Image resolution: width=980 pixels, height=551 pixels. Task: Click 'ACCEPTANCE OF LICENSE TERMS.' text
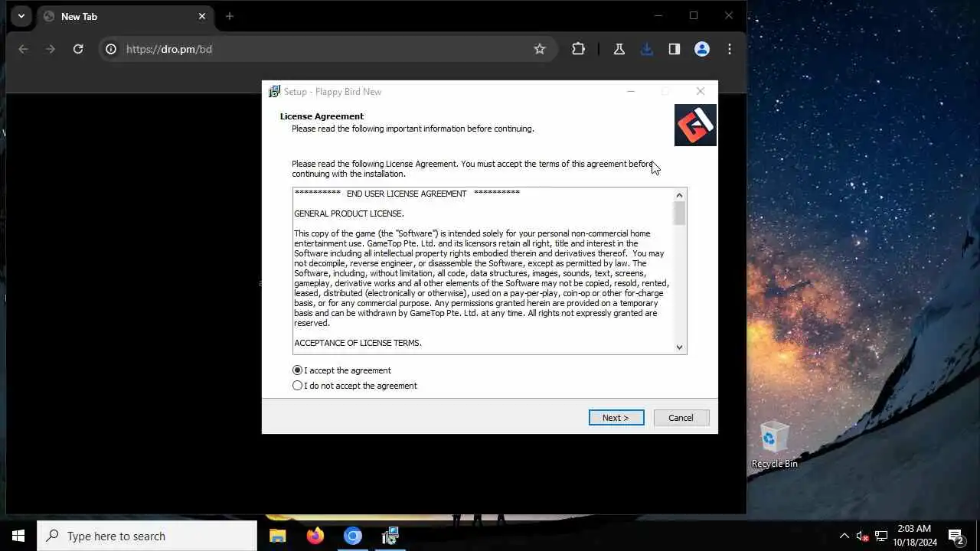(x=358, y=343)
